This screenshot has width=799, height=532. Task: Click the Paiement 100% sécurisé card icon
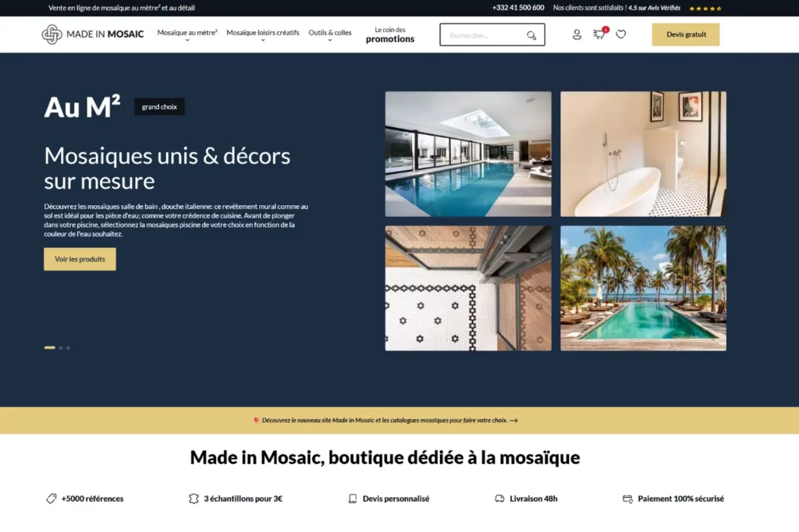click(627, 498)
